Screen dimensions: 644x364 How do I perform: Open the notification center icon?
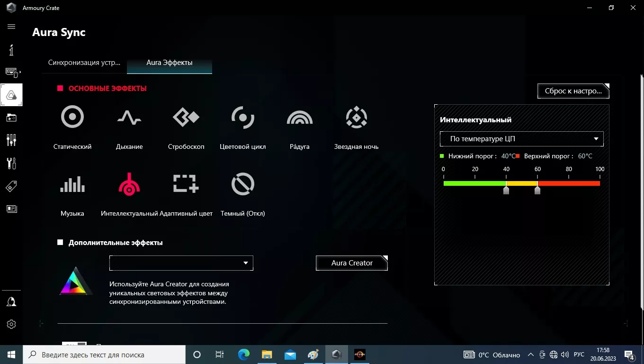point(630,355)
